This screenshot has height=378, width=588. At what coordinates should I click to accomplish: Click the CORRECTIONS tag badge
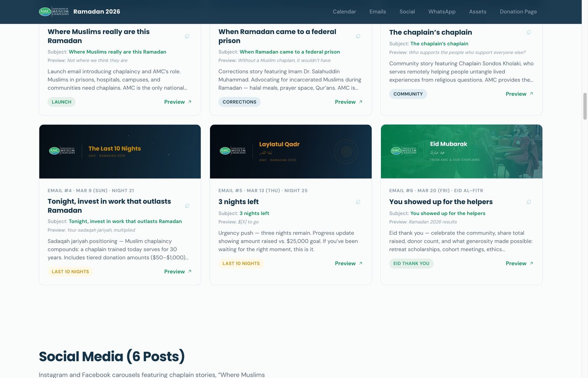coord(239,102)
